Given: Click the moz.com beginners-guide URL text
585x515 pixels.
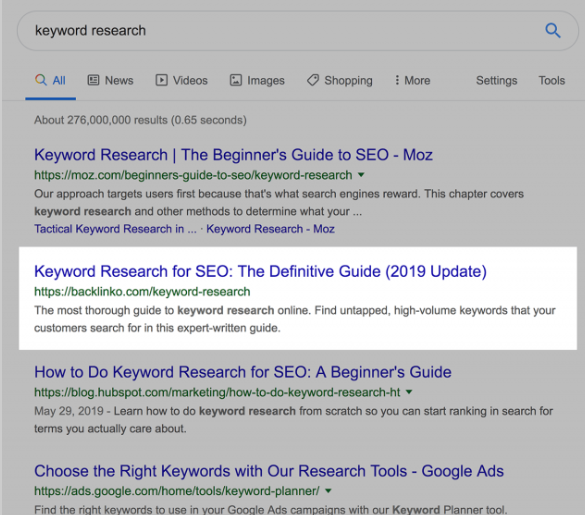Looking at the screenshot, I should pos(193,175).
